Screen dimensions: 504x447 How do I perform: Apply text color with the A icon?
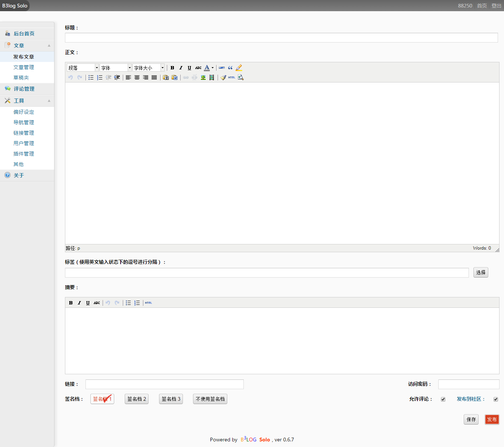207,68
